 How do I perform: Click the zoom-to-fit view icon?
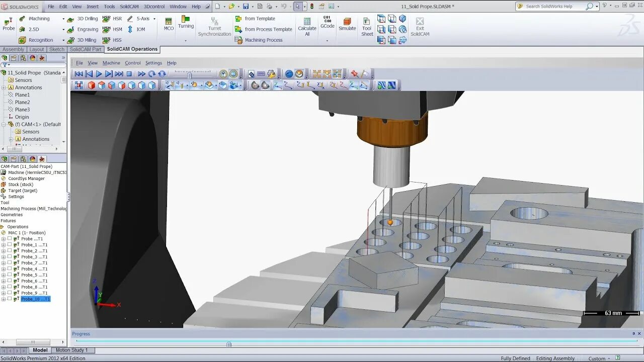click(x=79, y=85)
